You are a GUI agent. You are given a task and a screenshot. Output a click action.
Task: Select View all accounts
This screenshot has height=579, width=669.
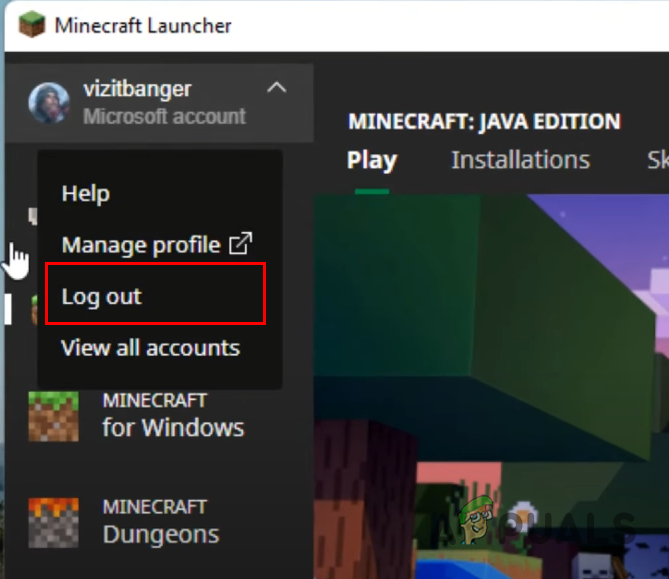(x=151, y=348)
